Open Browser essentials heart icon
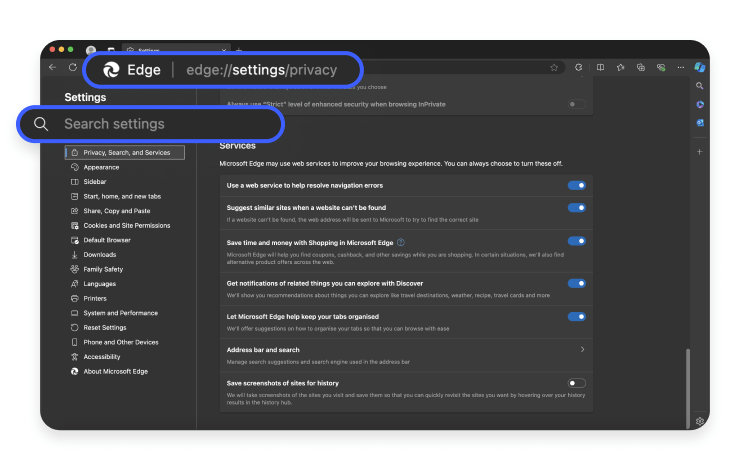Viewport: 750px width, 471px height. 661,67
